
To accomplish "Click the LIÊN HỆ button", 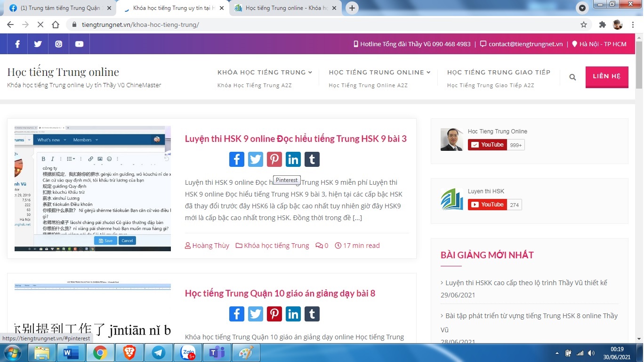I will click(607, 77).
